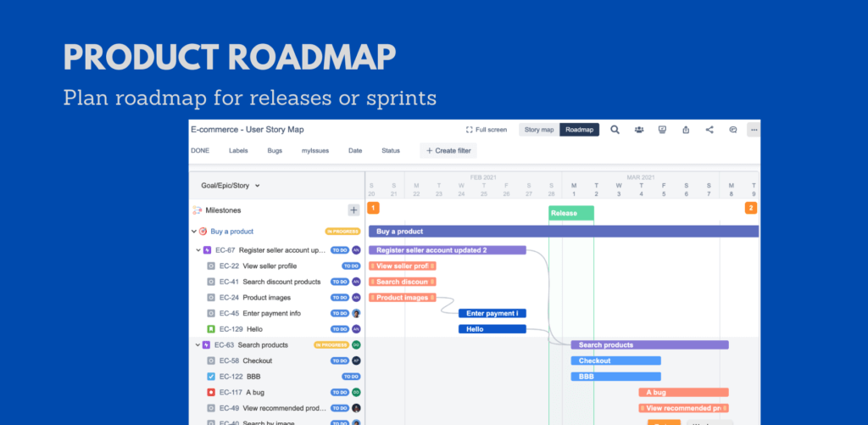Select the Search products timeline bar

point(650,345)
